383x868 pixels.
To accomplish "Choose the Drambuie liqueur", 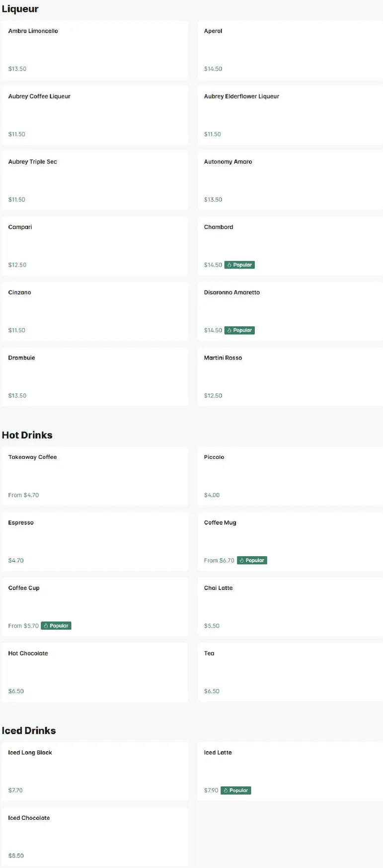I will click(x=95, y=377).
